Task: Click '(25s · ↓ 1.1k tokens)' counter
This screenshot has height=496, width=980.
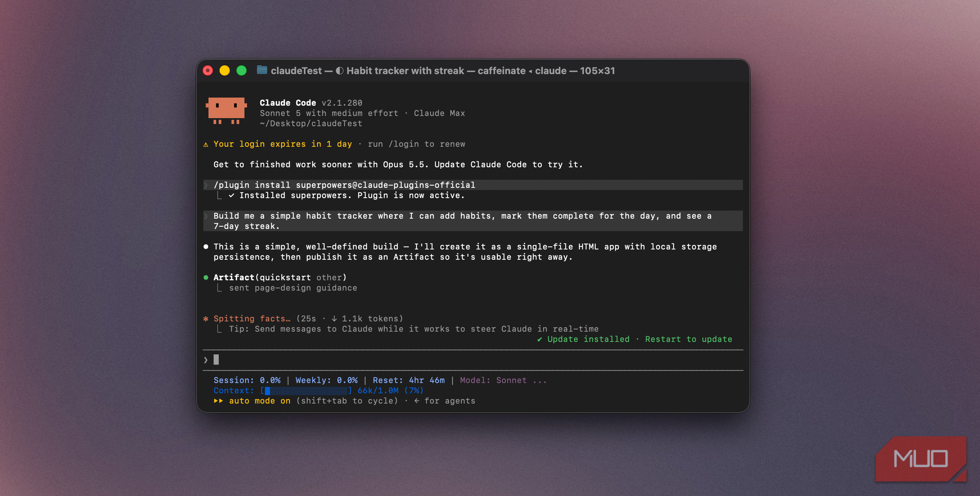Action: click(x=350, y=318)
